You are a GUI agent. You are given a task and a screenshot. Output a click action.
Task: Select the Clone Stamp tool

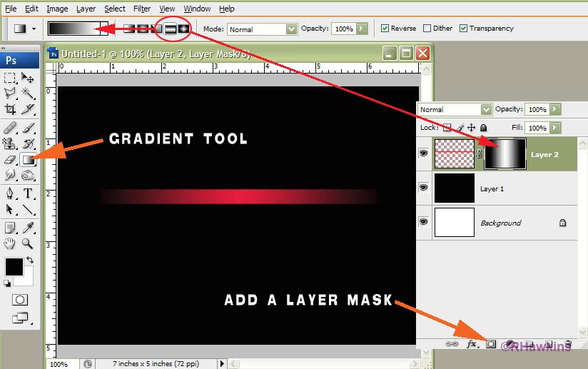coord(10,143)
